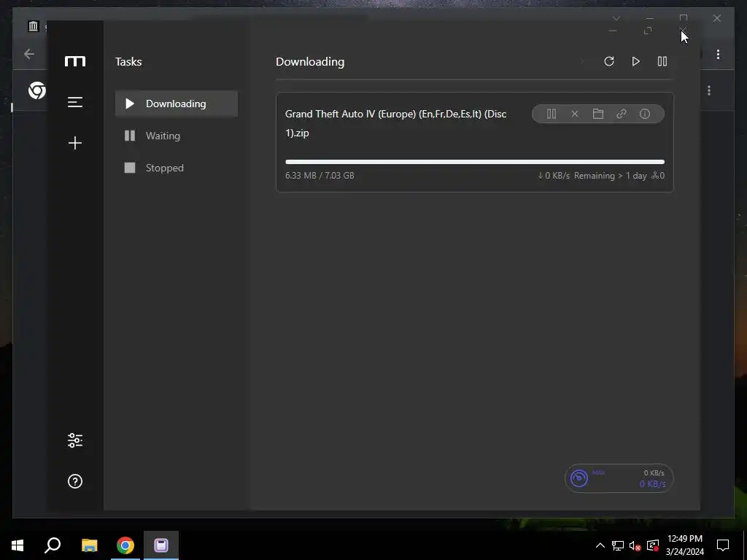The width and height of the screenshot is (747, 560).
Task: Resume all tasks with the play icon
Action: point(635,61)
